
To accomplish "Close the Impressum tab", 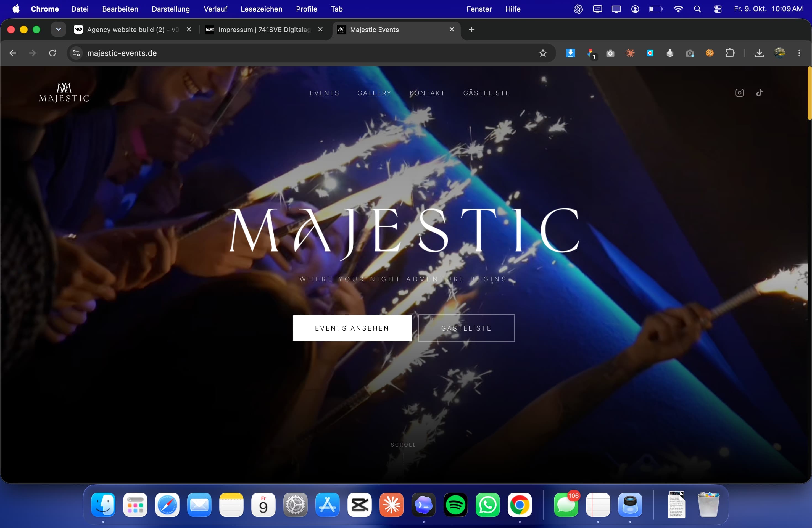I will coord(320,29).
